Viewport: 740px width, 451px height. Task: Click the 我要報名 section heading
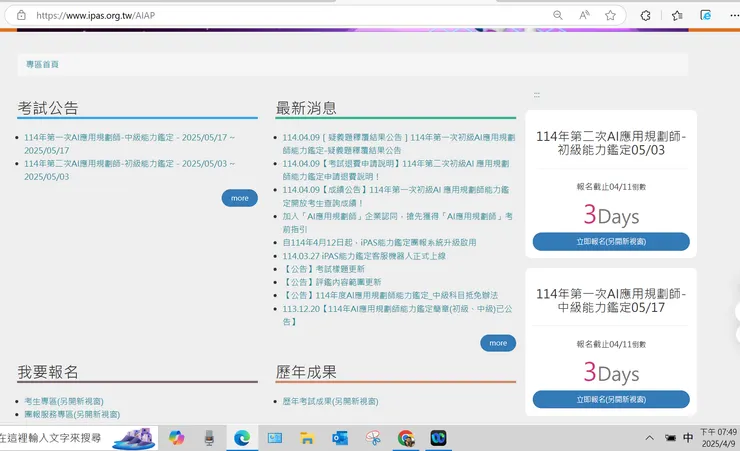(x=48, y=372)
